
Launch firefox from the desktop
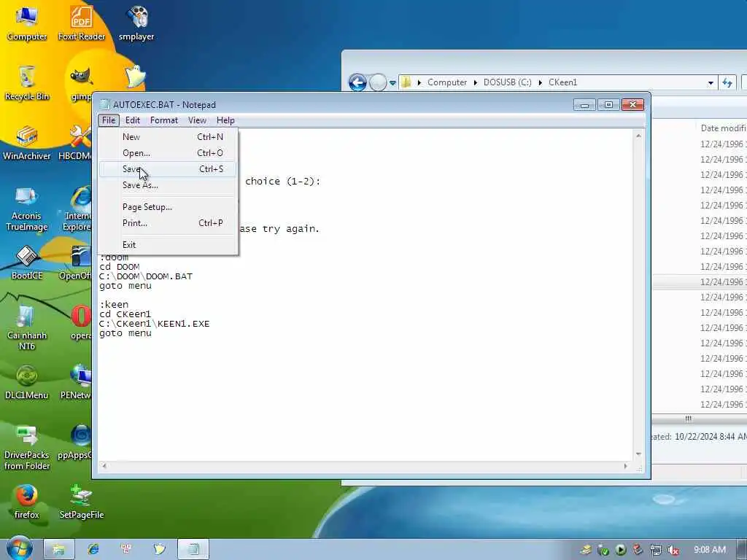pyautogui.click(x=27, y=502)
